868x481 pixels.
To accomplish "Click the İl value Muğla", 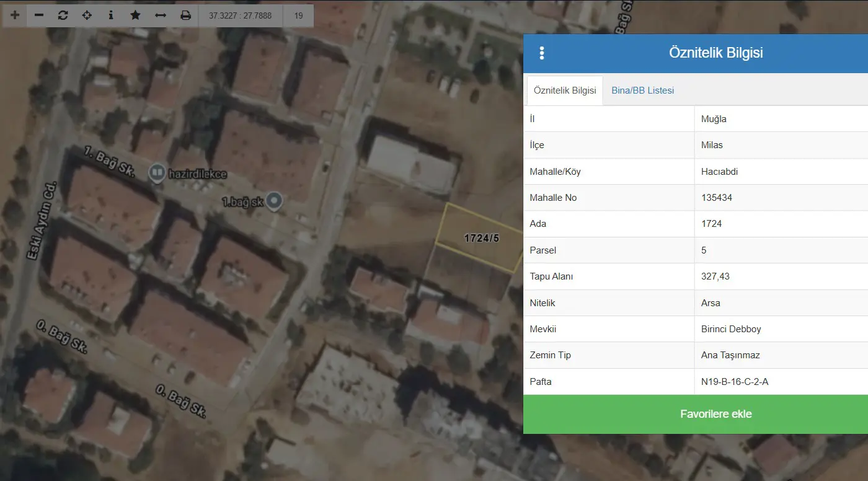I will (714, 119).
